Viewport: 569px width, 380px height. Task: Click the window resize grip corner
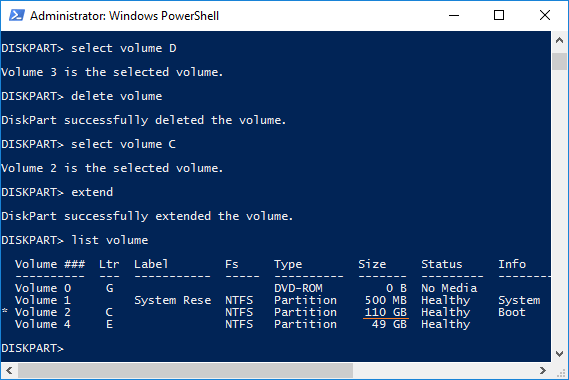point(560,371)
